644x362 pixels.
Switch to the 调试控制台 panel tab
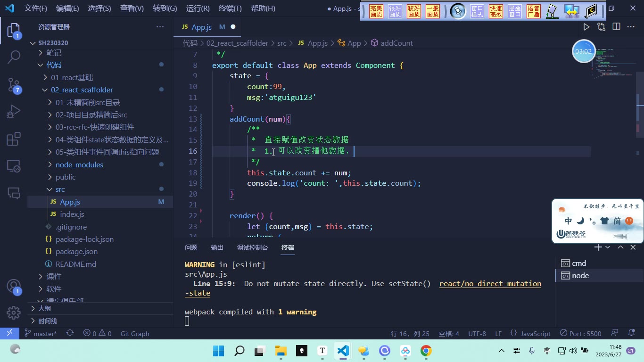click(252, 247)
